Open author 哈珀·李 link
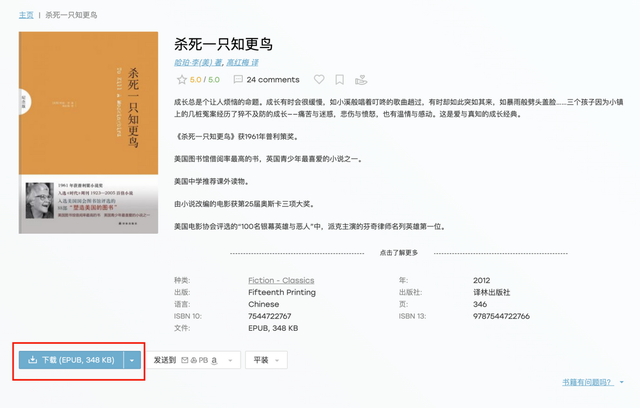Image resolution: width=640 pixels, height=408 pixels. (198, 62)
